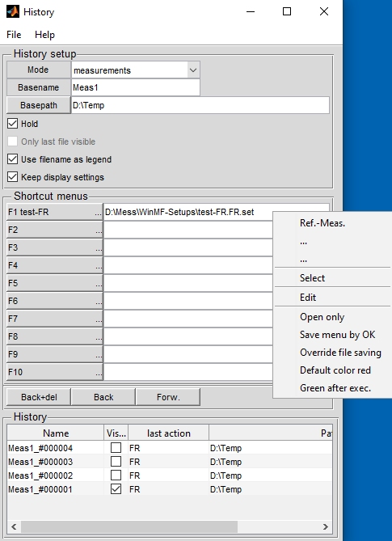392x541 pixels.
Task: Click the Name column header
Action: pos(56,433)
